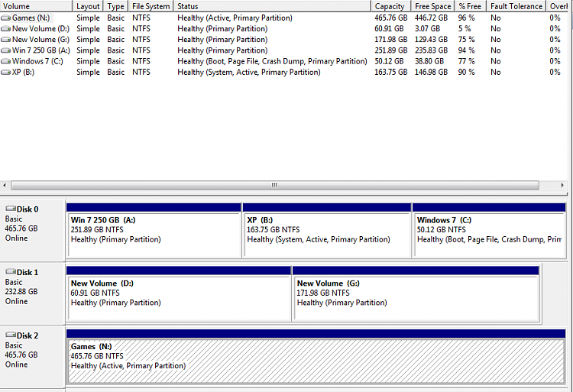This screenshot has width=573, height=392.
Task: Click the Disk 0 disk icon
Action: tap(11, 209)
